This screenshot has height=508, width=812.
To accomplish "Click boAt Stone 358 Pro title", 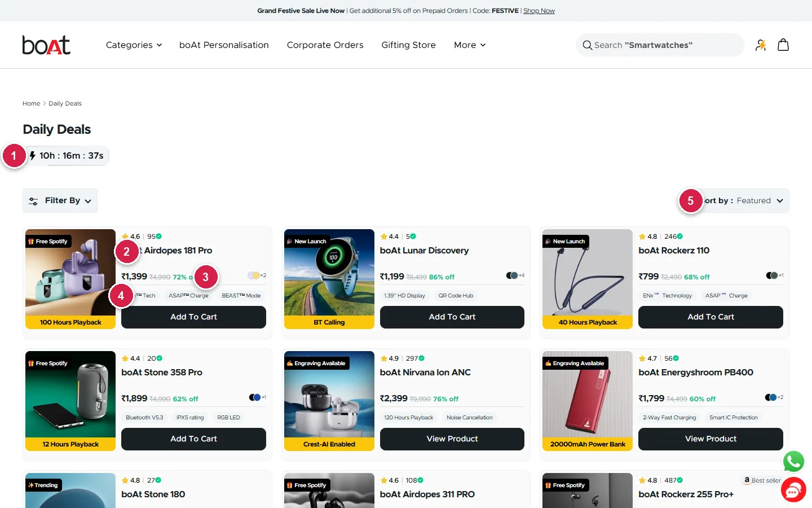I will (162, 373).
